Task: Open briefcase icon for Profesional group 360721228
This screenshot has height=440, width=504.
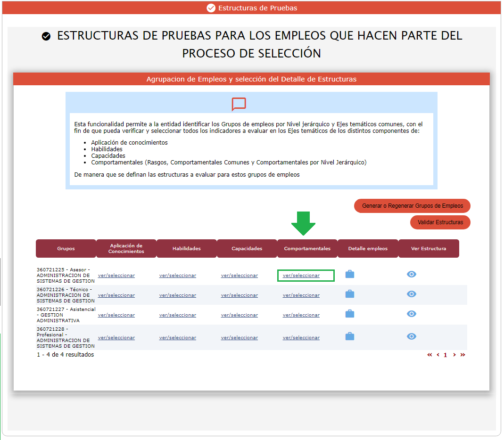Action: [349, 336]
